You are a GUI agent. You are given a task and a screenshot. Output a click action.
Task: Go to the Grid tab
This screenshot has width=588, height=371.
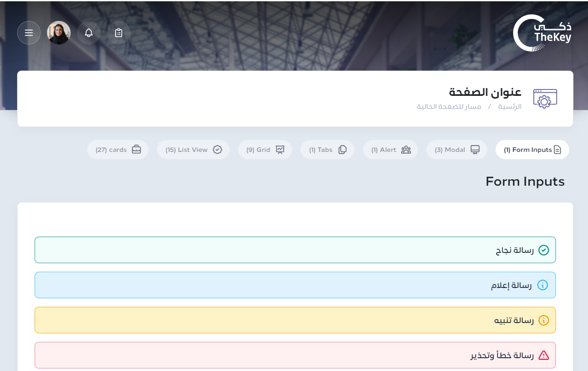(x=265, y=150)
